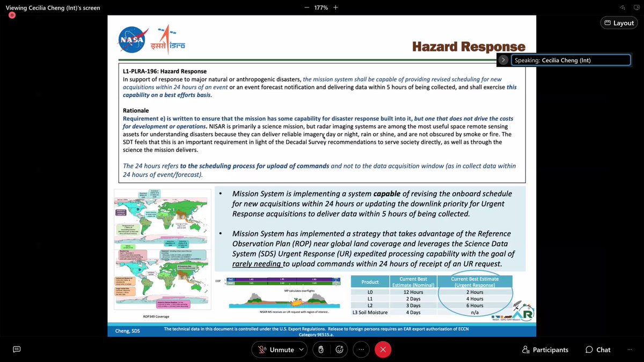Click the upper world coverage map image
This screenshot has height=362, width=644.
pos(163,219)
